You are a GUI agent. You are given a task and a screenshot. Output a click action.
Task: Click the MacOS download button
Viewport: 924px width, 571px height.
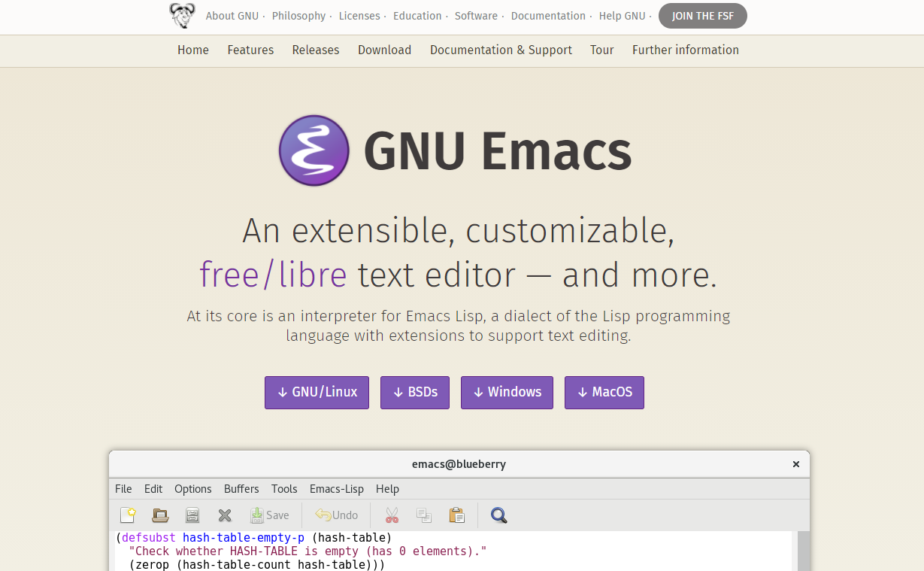tap(604, 393)
